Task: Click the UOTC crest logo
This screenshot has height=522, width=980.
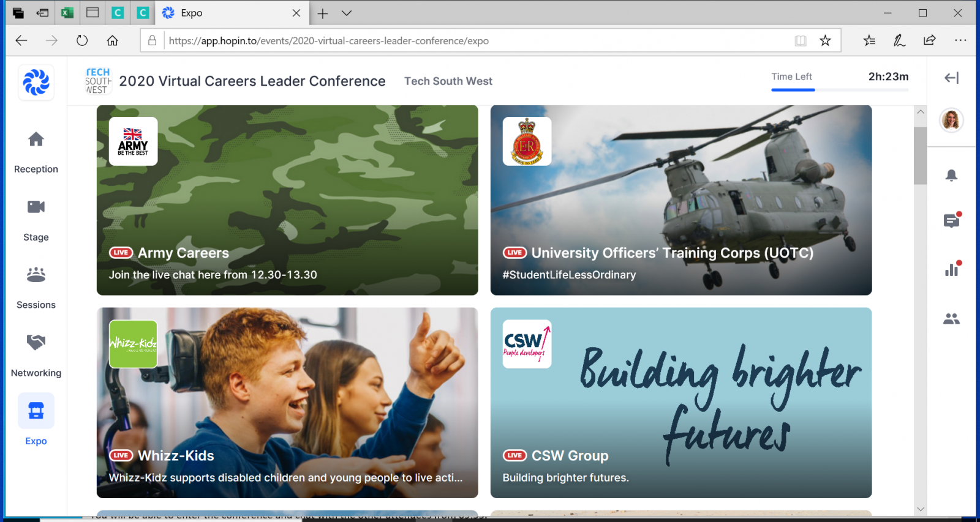Action: point(527,141)
